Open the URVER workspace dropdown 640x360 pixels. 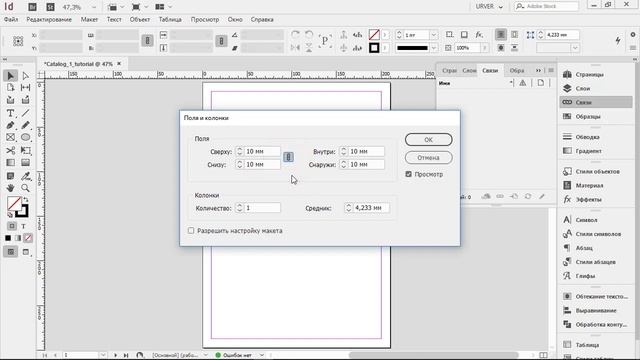click(489, 7)
